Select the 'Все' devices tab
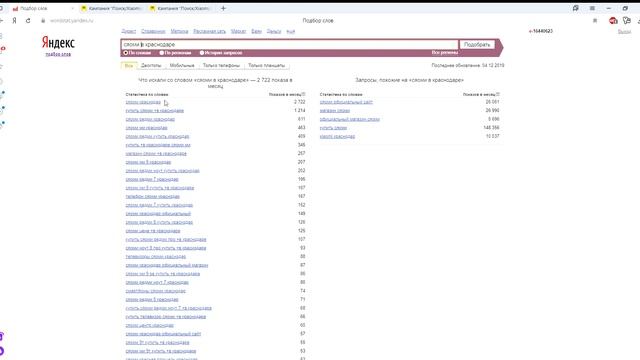640x360 pixels. [x=129, y=65]
